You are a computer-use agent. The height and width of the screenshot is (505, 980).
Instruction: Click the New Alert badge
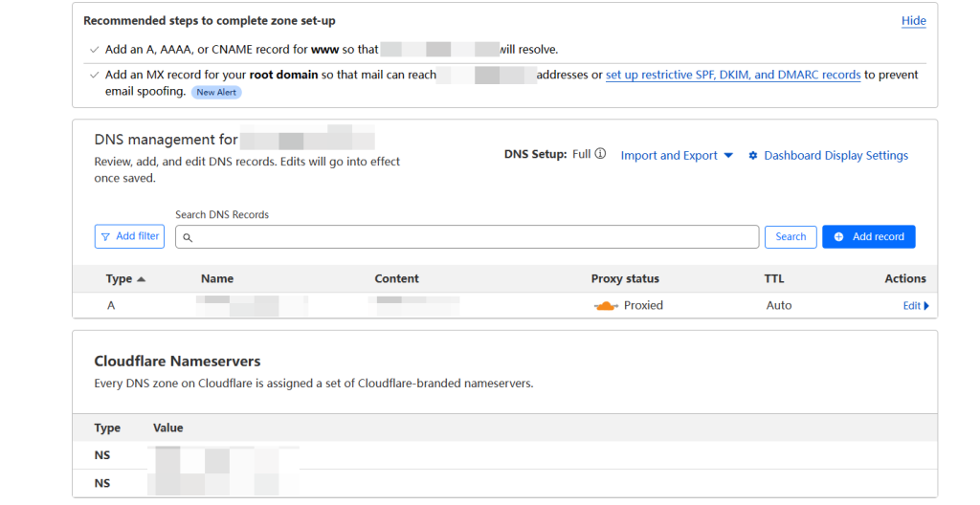click(216, 93)
